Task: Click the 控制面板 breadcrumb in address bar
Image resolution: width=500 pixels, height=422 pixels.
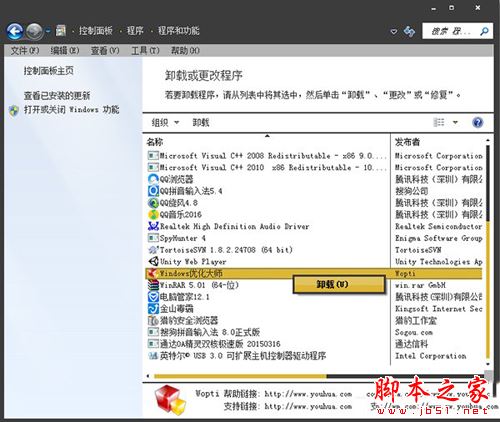Action: click(x=96, y=31)
